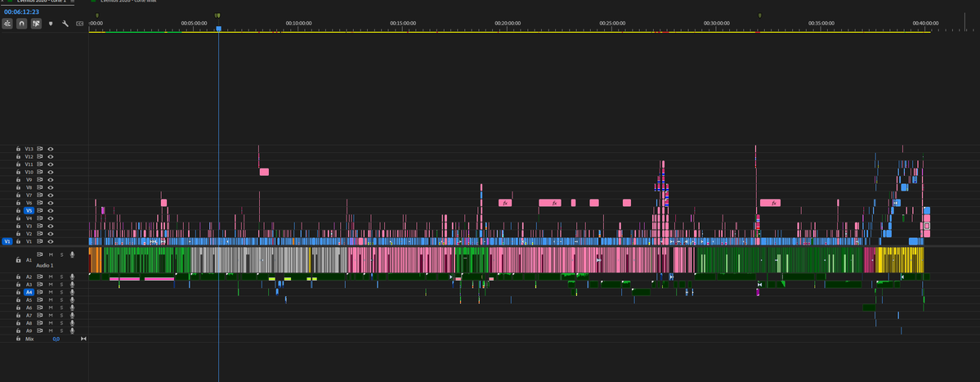Toggle lock on audio track A5

click(x=19, y=300)
